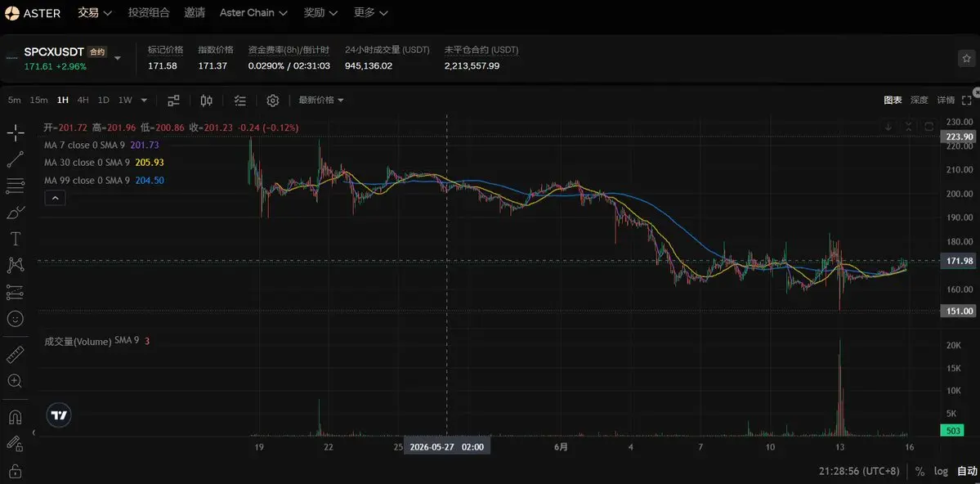The height and width of the screenshot is (484, 980).
Task: Click the 资金费率 funding rate label
Action: click(x=289, y=50)
